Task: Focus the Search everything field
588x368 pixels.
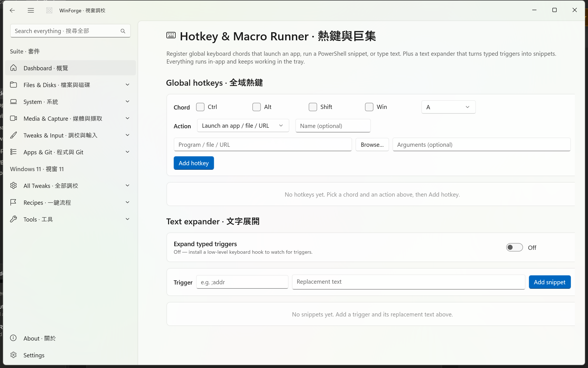Action: [70, 31]
